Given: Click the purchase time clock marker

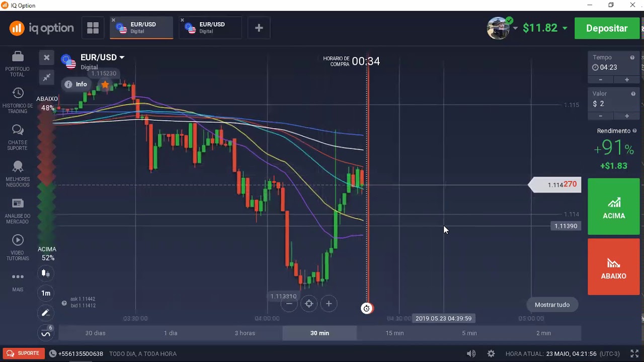Looking at the screenshot, I should click(x=367, y=308).
